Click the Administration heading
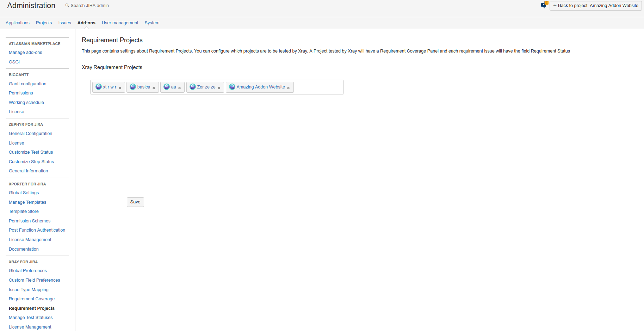 pos(31,6)
